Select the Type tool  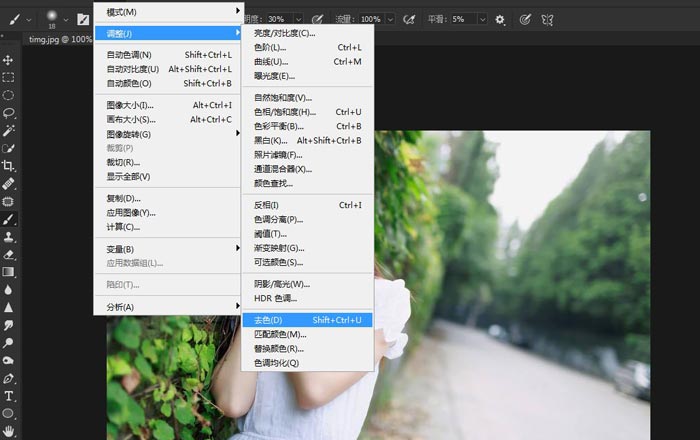(x=8, y=396)
